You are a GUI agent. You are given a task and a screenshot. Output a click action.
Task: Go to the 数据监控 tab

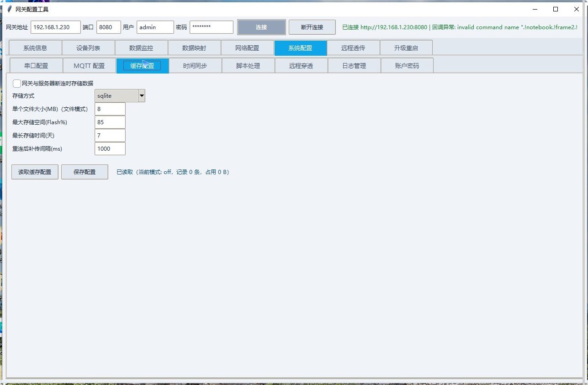141,48
